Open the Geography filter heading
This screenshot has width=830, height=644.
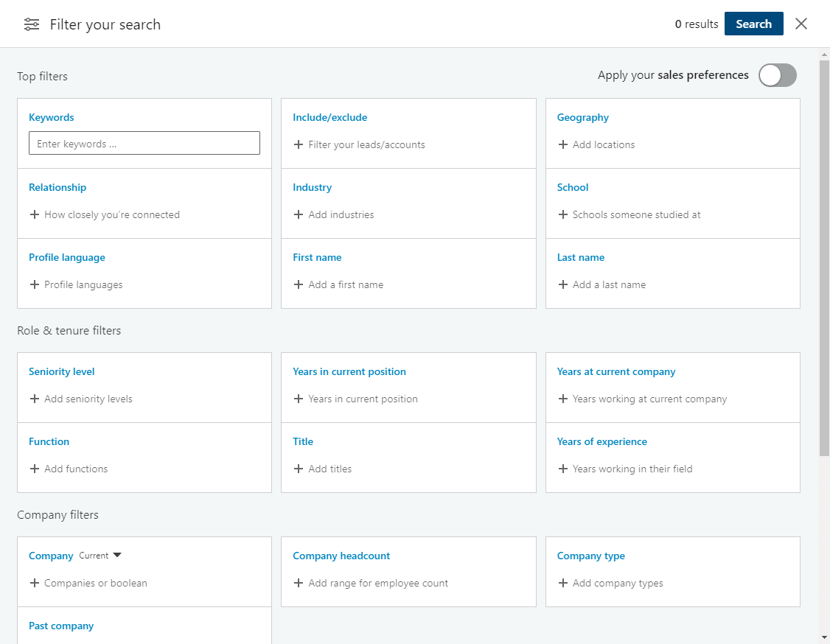(x=582, y=117)
